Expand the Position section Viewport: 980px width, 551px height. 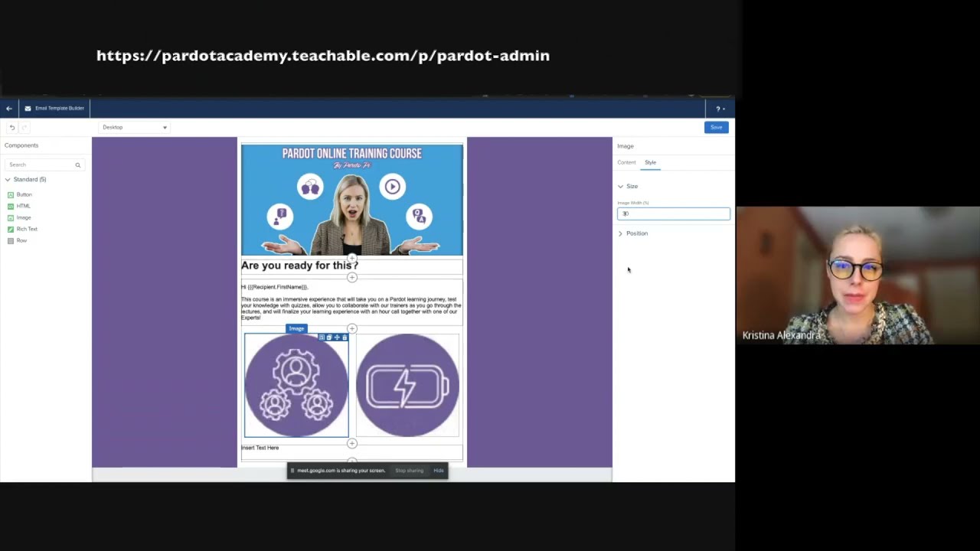(620, 233)
